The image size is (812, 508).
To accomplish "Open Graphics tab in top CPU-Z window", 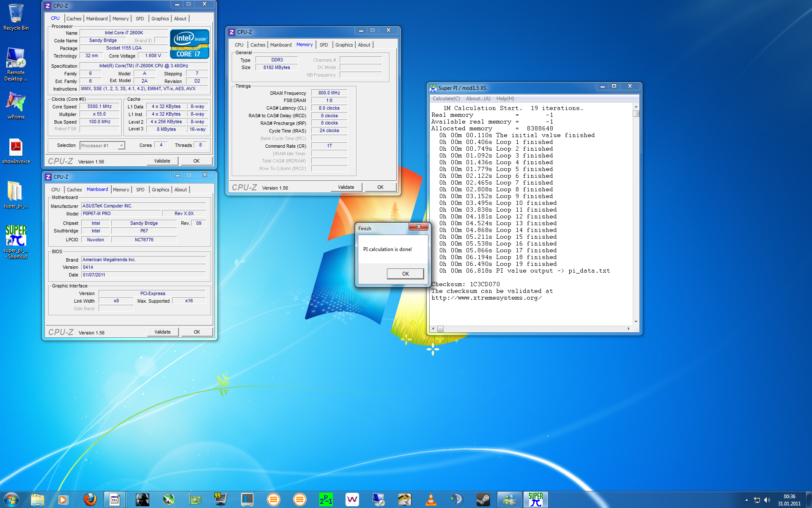I will [x=160, y=19].
